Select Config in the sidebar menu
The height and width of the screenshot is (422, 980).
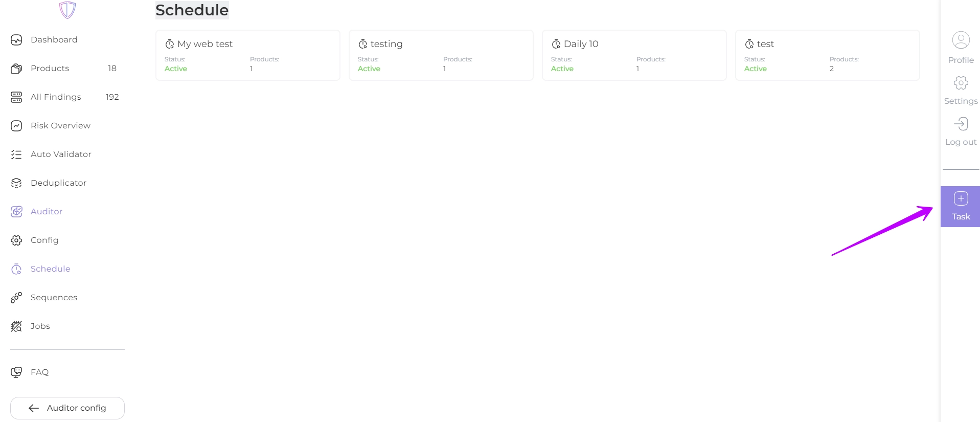click(x=44, y=240)
